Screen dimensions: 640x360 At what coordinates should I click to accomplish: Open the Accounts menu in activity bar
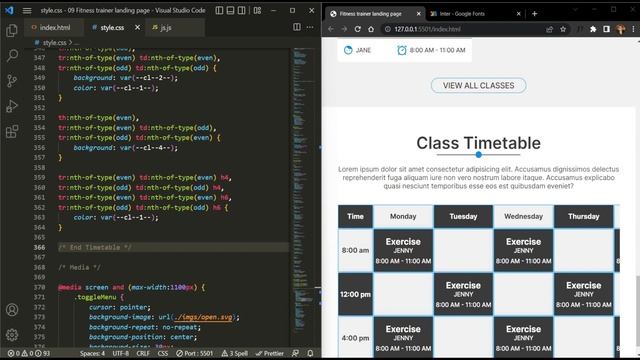(x=12, y=310)
